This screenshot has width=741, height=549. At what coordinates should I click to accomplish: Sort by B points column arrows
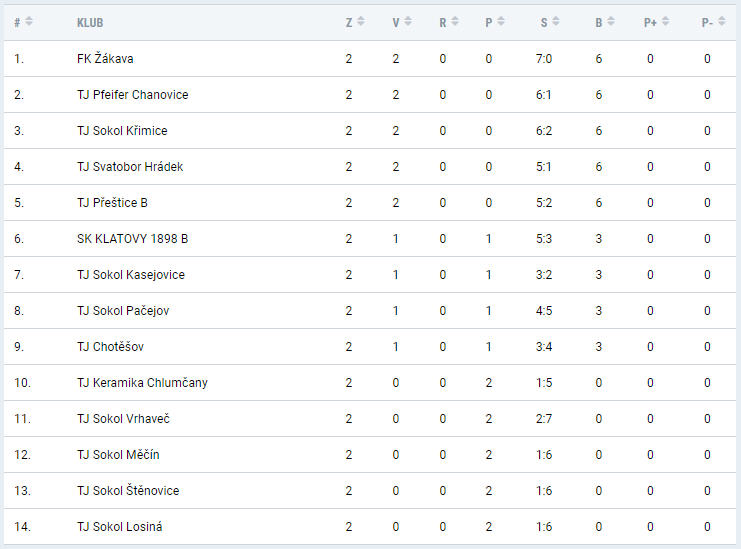tap(611, 22)
